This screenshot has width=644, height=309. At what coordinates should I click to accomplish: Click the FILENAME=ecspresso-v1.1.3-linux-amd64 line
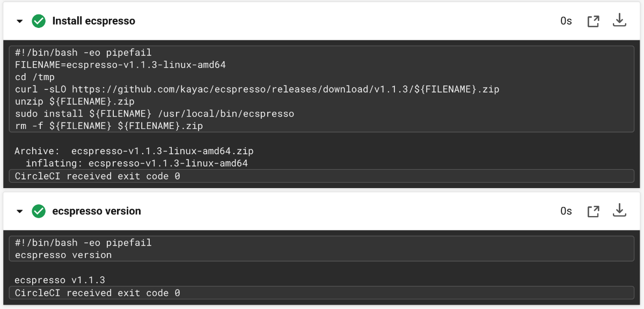coord(120,65)
